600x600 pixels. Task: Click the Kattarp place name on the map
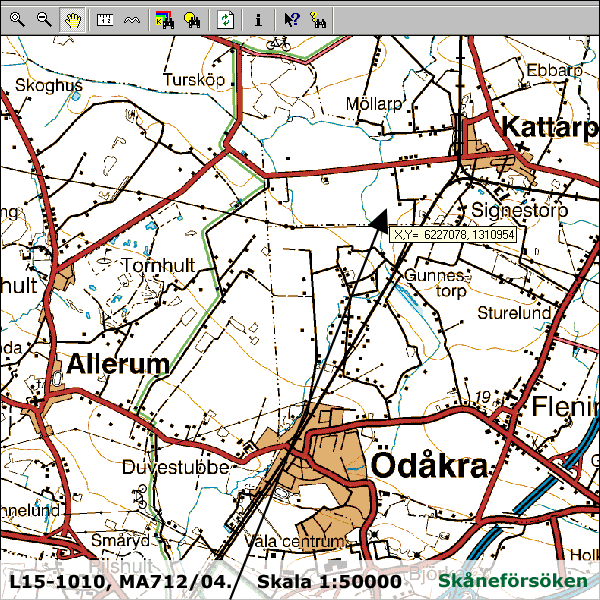550,127
